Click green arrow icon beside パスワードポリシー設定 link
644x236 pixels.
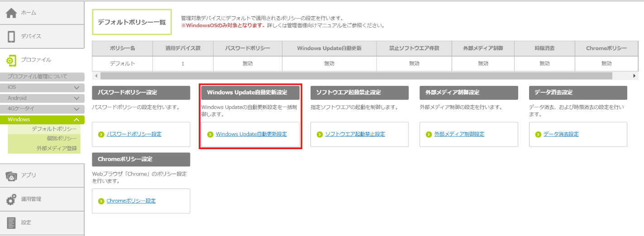click(101, 134)
